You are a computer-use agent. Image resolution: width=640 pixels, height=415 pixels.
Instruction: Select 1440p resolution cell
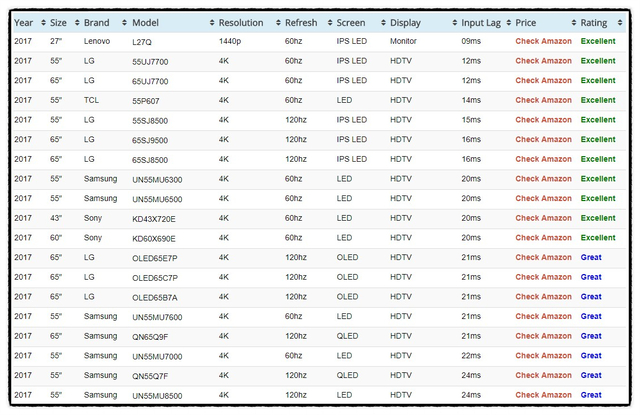pos(230,41)
